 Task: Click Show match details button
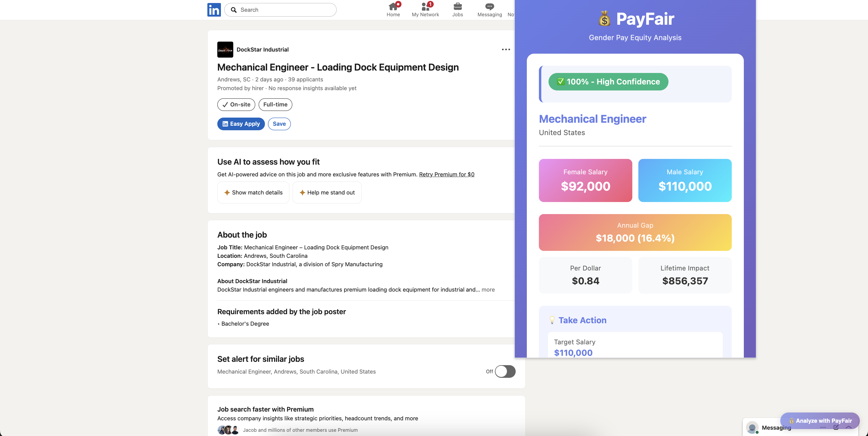pos(253,193)
